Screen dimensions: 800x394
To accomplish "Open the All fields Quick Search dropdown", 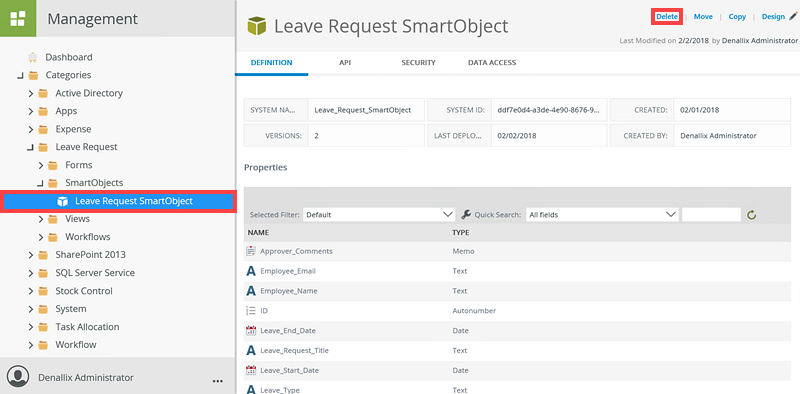I will coord(602,215).
